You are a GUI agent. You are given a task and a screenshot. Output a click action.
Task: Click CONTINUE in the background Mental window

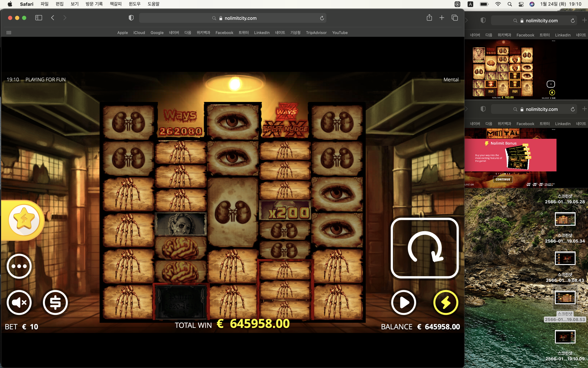tap(503, 179)
